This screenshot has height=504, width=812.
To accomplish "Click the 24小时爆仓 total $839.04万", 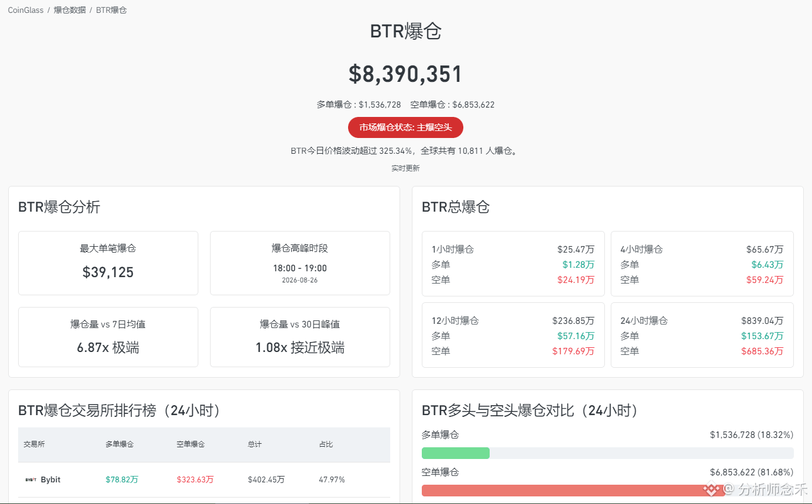I will 762,321.
